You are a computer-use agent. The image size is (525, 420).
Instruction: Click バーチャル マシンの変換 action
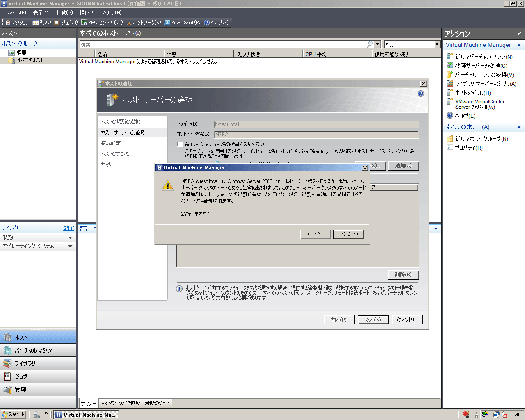[x=484, y=75]
